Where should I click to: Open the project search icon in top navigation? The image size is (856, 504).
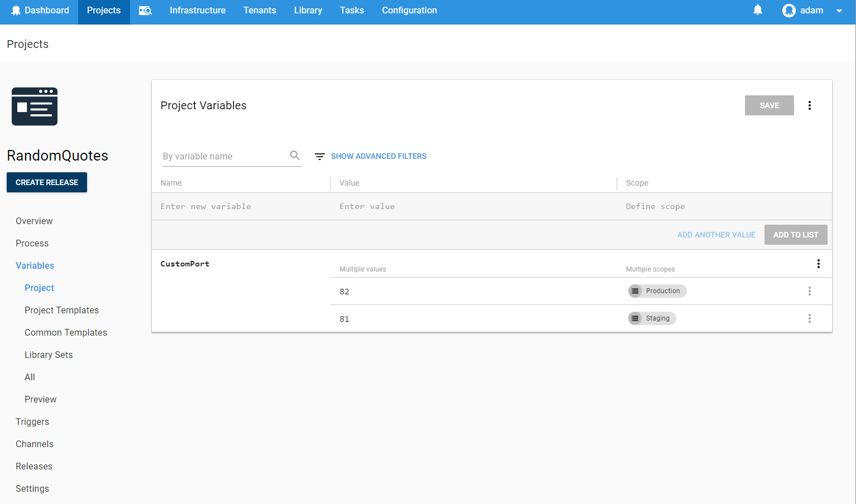[x=145, y=10]
